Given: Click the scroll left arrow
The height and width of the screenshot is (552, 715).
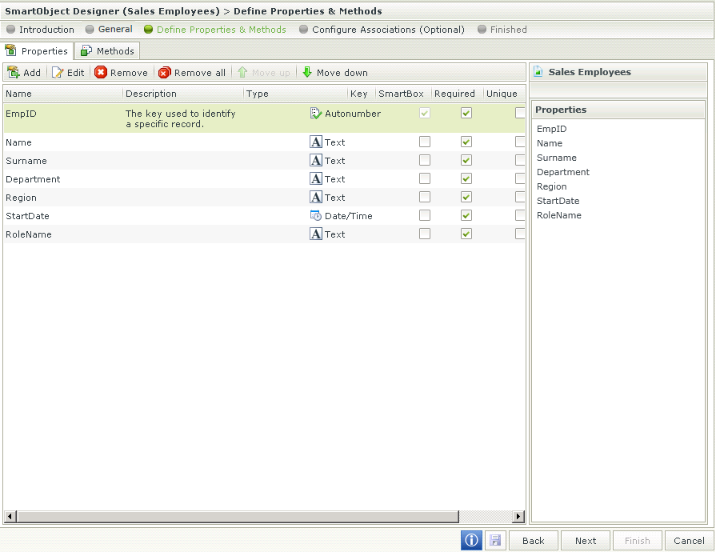Looking at the screenshot, I should [10, 516].
